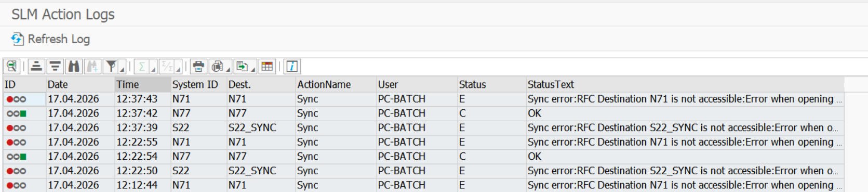Click red status light of 12:22:55 row
The width and height of the screenshot is (868, 192).
pyautogui.click(x=10, y=142)
